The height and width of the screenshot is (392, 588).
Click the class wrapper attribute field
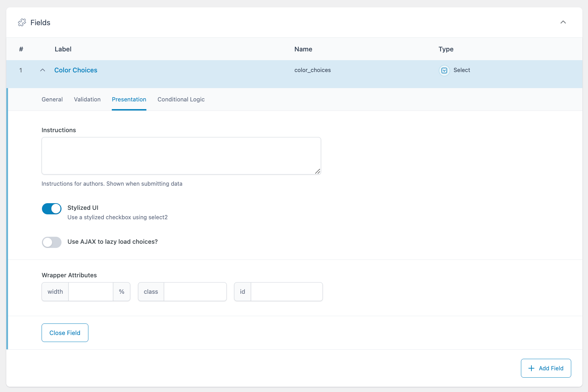(195, 291)
